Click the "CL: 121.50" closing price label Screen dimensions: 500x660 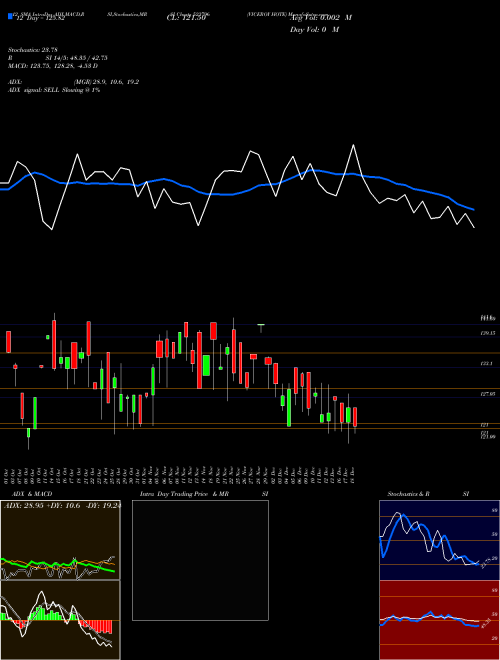[186, 18]
